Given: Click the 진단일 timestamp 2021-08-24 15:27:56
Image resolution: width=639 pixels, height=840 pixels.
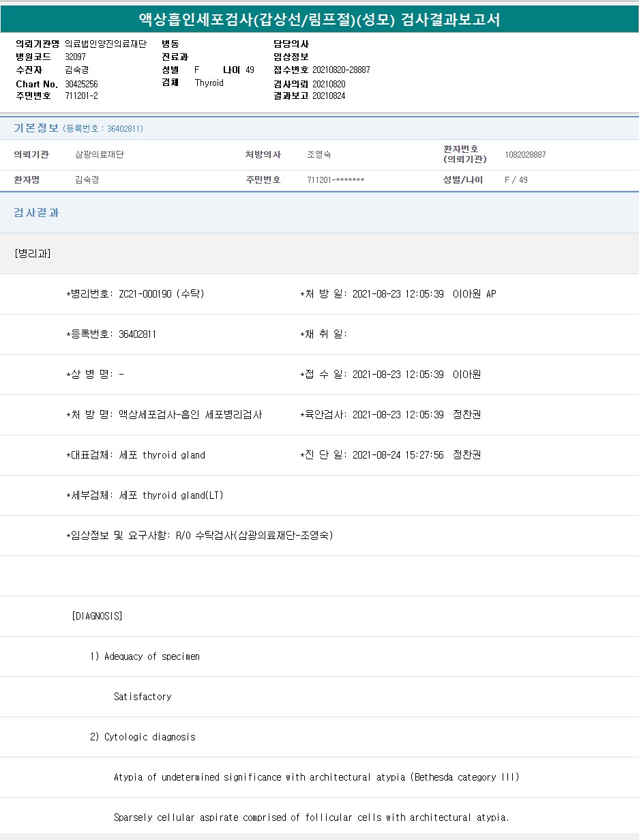Looking at the screenshot, I should pyautogui.click(x=398, y=455).
